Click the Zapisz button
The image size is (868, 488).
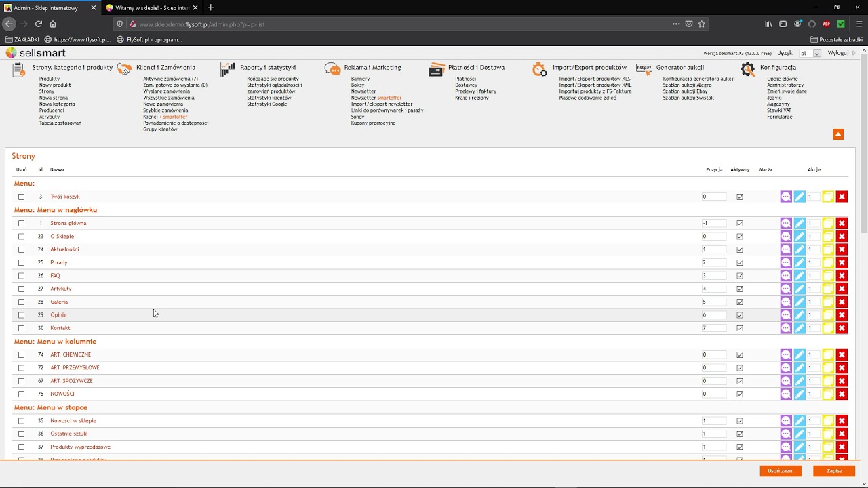coord(834,471)
